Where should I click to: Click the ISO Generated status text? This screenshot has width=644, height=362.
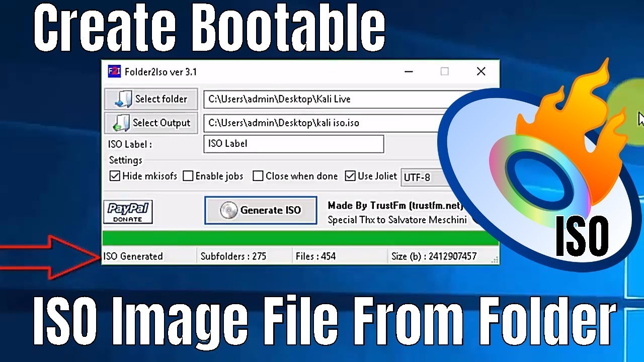133,256
